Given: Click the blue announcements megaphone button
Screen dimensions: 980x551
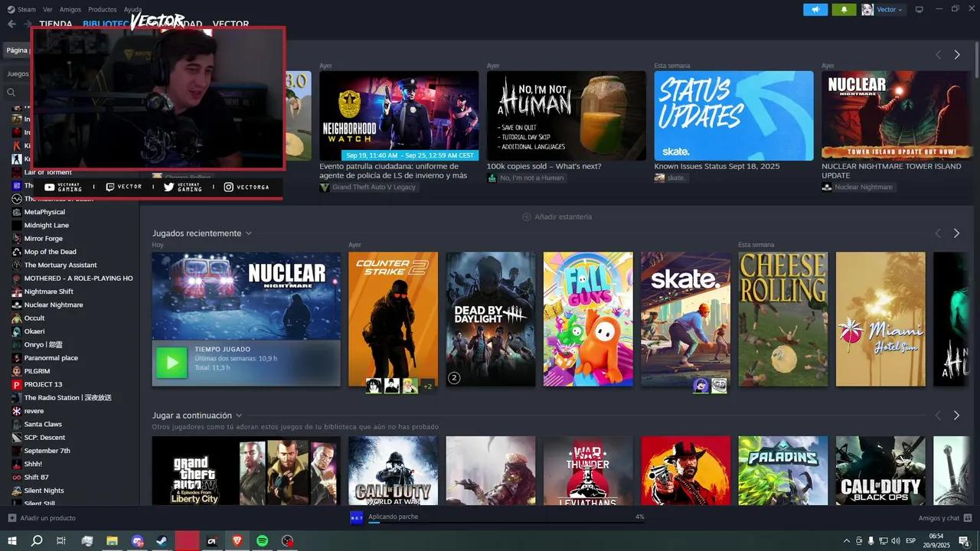Looking at the screenshot, I should tap(815, 9).
